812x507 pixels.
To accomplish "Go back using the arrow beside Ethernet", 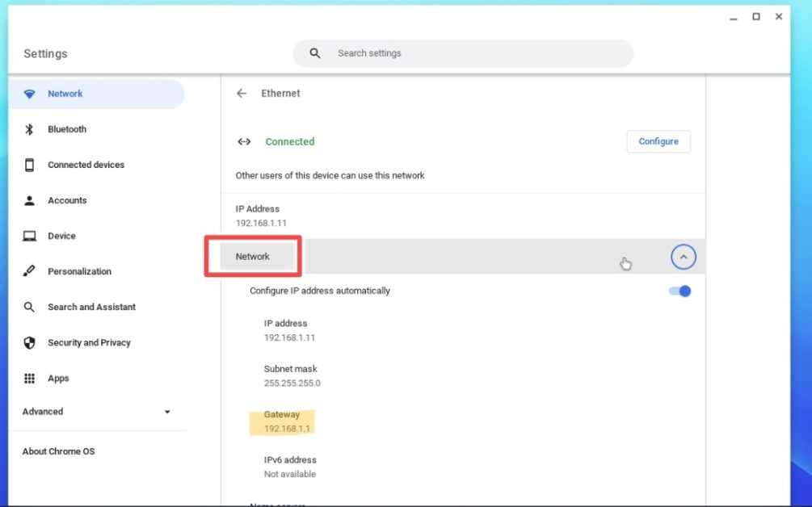I will coord(241,94).
